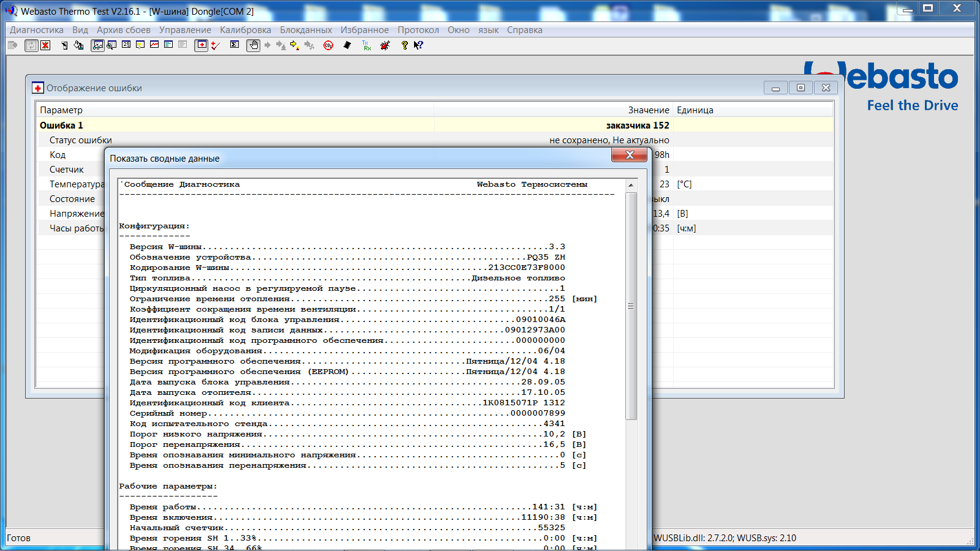Click the red X stop icon
The image size is (980, 551).
[45, 45]
